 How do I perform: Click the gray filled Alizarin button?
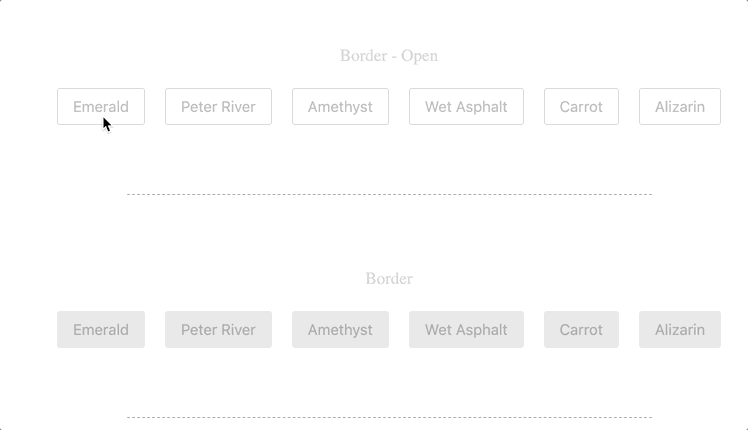pyautogui.click(x=679, y=330)
